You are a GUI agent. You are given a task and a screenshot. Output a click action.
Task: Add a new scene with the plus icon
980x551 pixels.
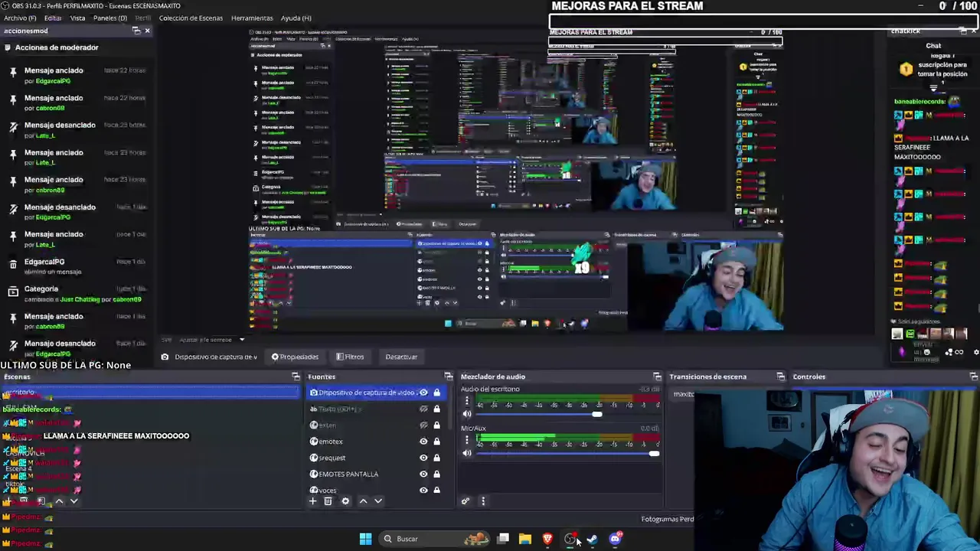point(8,501)
